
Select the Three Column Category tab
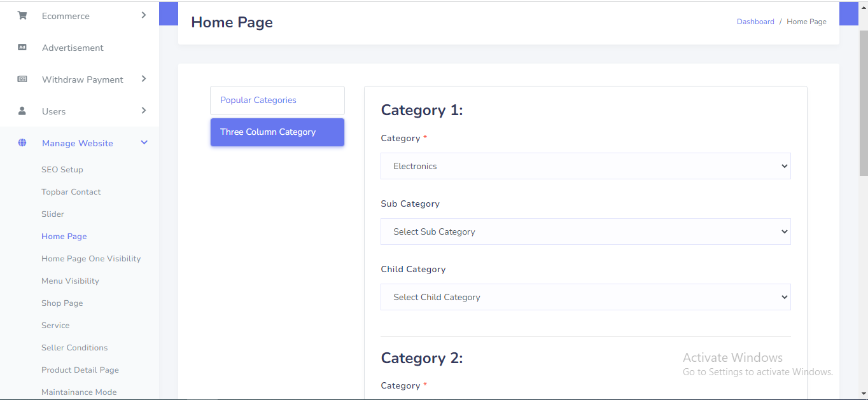point(277,132)
